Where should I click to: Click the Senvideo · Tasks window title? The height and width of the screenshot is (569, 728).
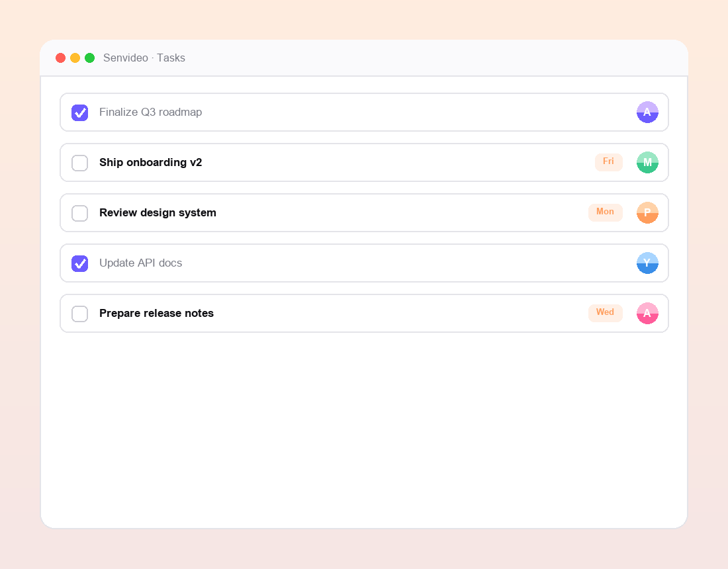click(x=144, y=58)
